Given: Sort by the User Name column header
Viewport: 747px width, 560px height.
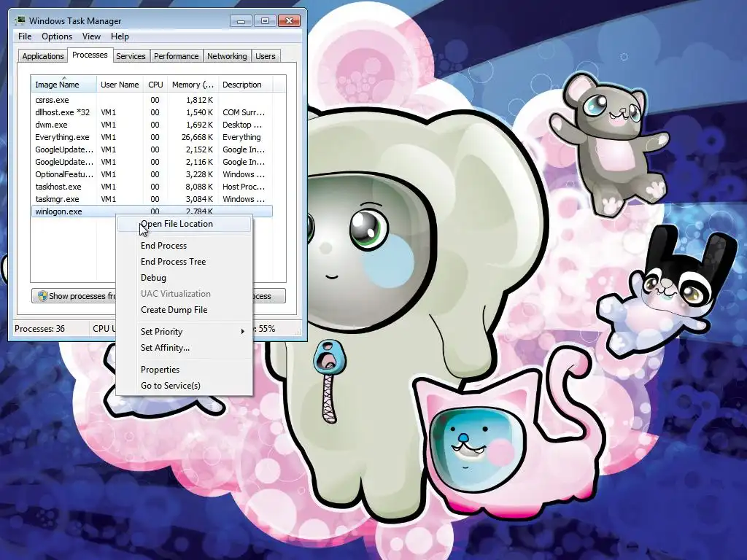Looking at the screenshot, I should 120,85.
